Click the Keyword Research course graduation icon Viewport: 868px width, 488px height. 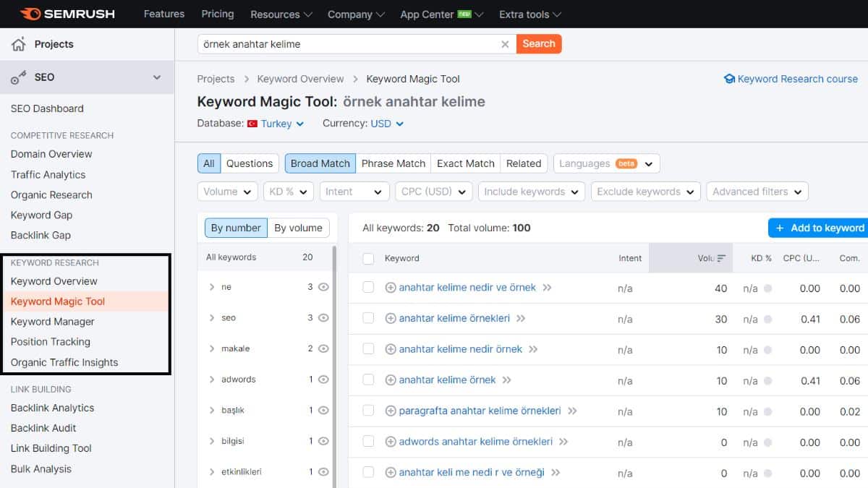pos(729,79)
